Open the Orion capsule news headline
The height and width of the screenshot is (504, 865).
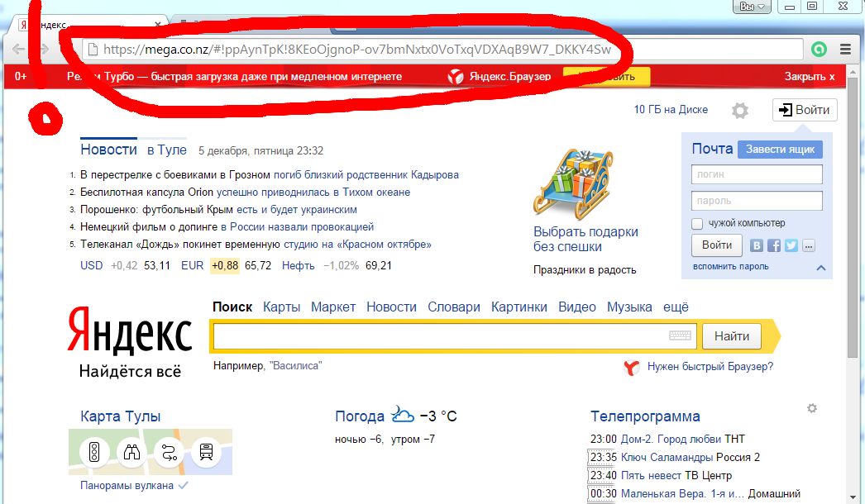(x=245, y=193)
